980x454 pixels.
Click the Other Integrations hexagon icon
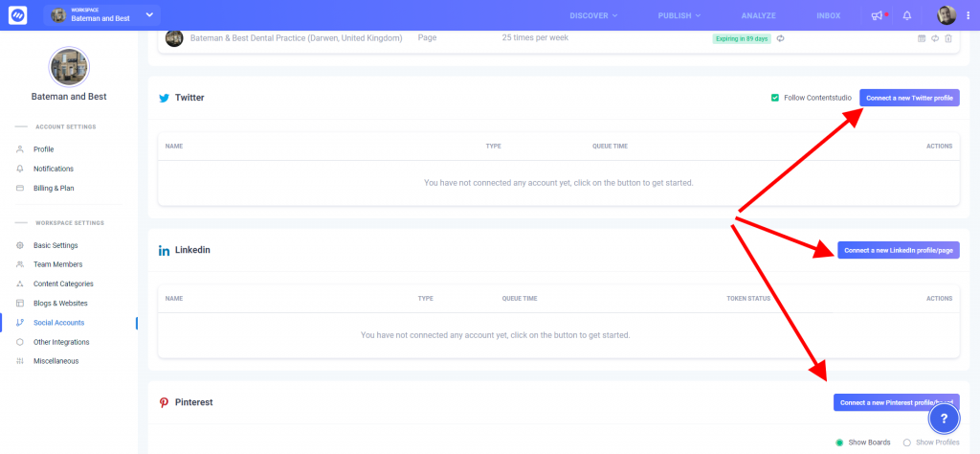click(20, 342)
